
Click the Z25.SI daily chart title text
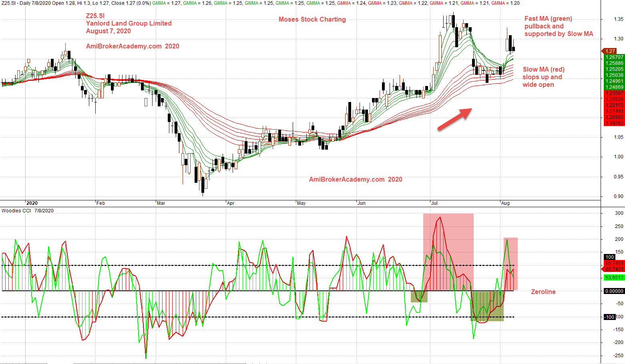tap(76, 3)
